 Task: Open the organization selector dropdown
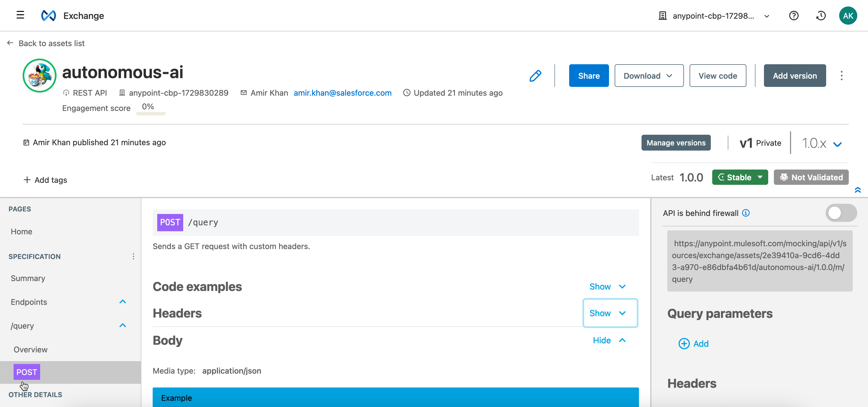714,16
